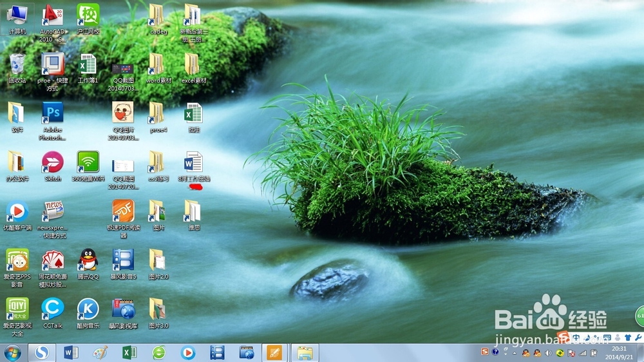This screenshot has height=362, width=644.
Task: Open Word from the taskbar
Action: [71, 352]
